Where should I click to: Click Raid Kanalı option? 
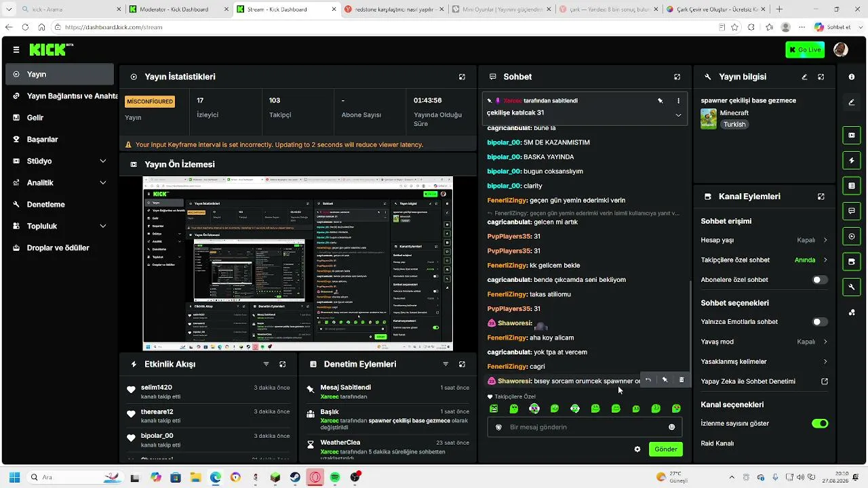(x=717, y=443)
